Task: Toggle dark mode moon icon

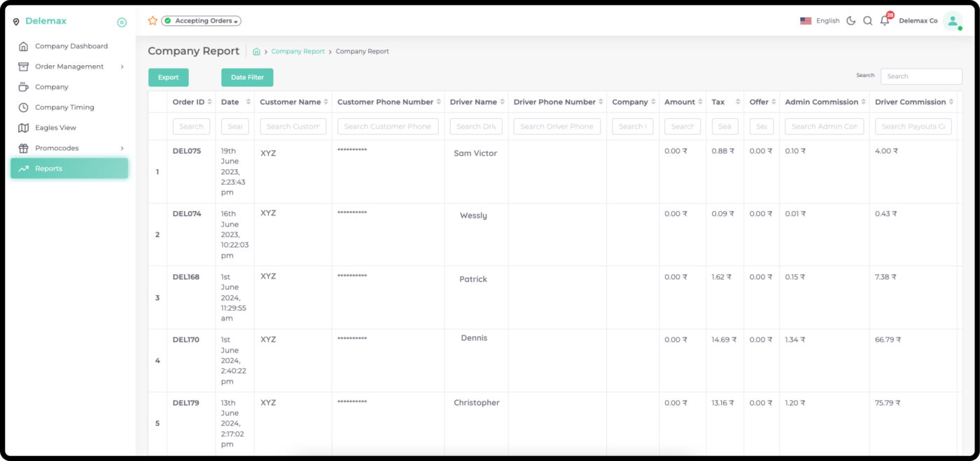Action: pyautogui.click(x=851, y=21)
